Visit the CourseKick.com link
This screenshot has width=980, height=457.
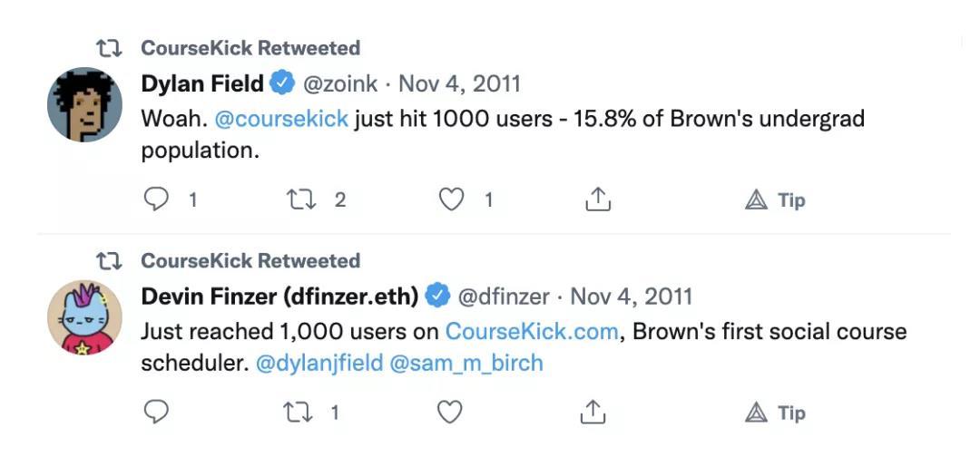(532, 331)
